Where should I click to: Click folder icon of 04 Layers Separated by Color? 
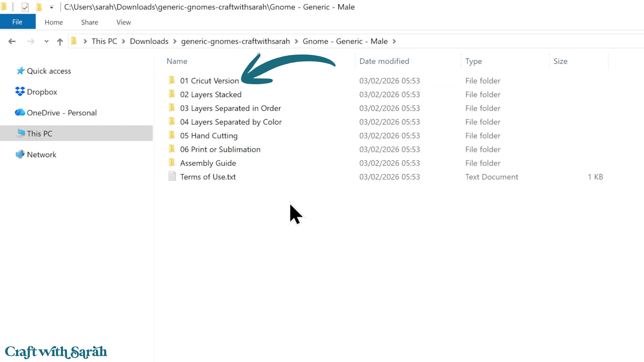[172, 121]
